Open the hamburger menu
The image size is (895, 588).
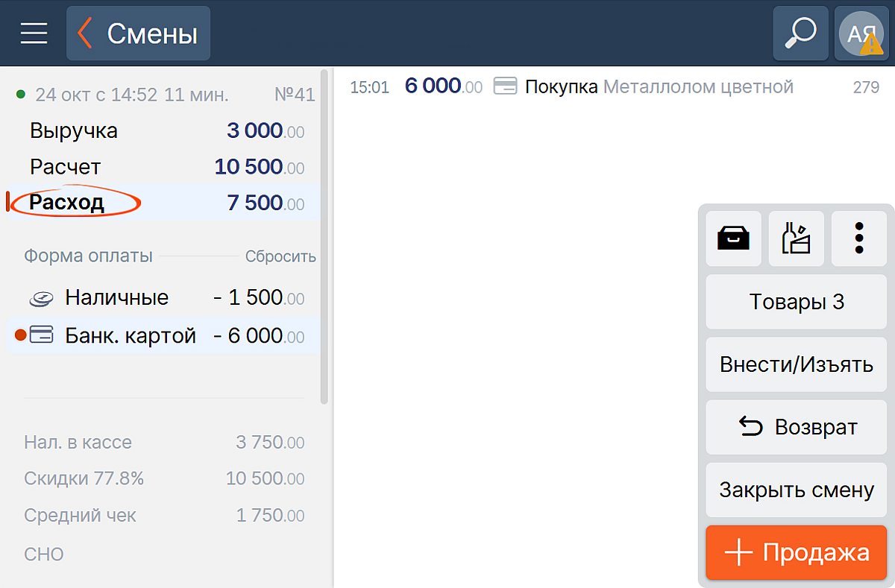34,34
